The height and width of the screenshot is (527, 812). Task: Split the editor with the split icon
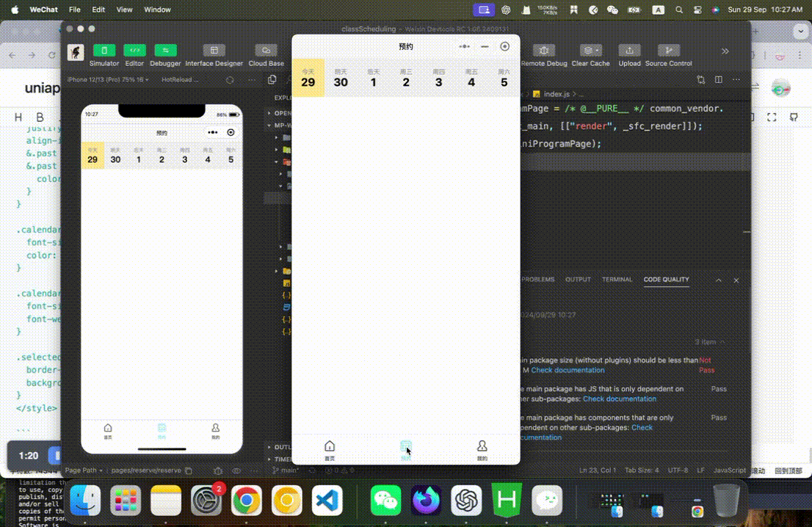point(719,80)
